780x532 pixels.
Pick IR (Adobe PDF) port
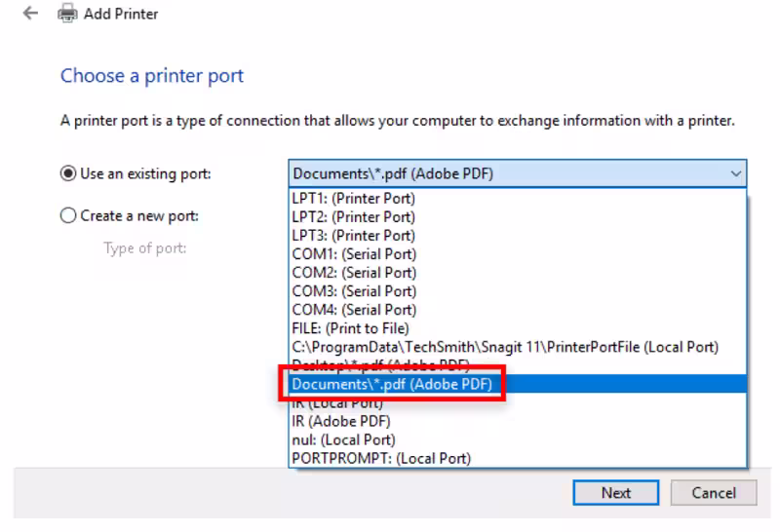pos(341,421)
